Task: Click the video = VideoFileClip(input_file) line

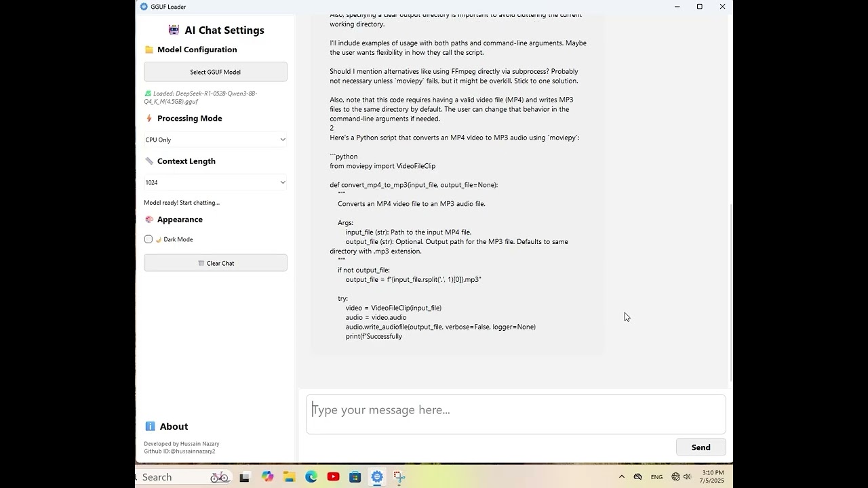Action: click(393, 308)
